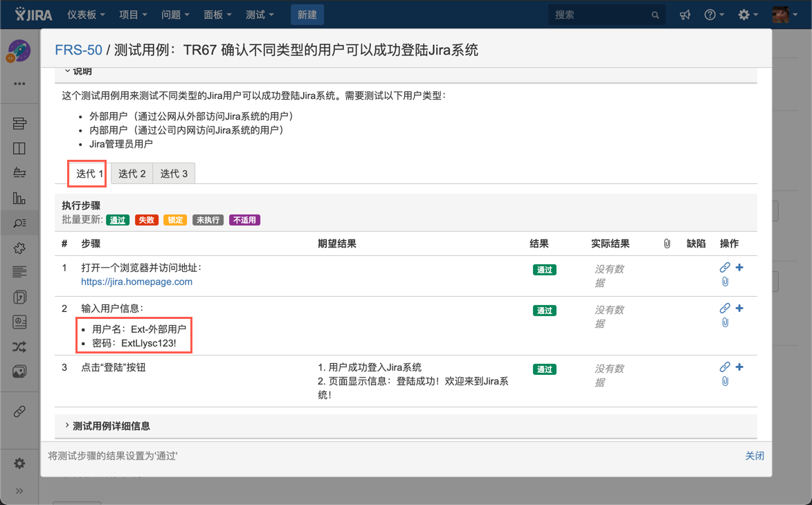Viewport: 812px width, 505px height.
Task: Open the issues search icon in sidebar
Action: [x=19, y=223]
